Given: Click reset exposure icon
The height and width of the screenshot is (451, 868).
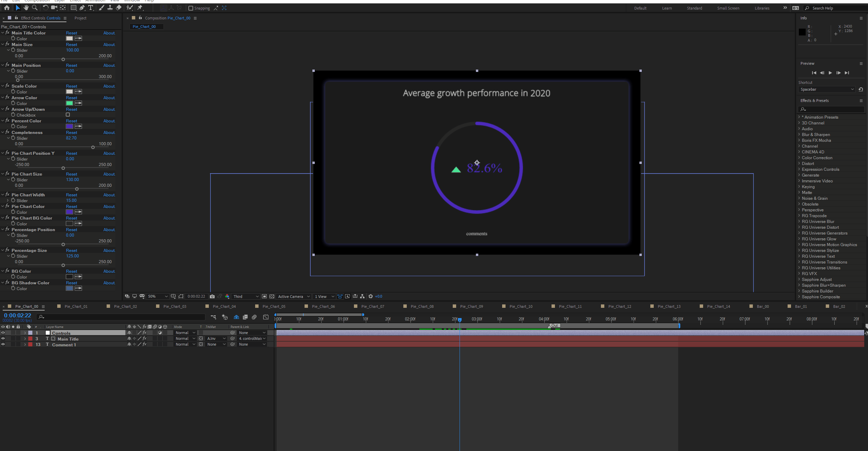Looking at the screenshot, I should tap(371, 296).
